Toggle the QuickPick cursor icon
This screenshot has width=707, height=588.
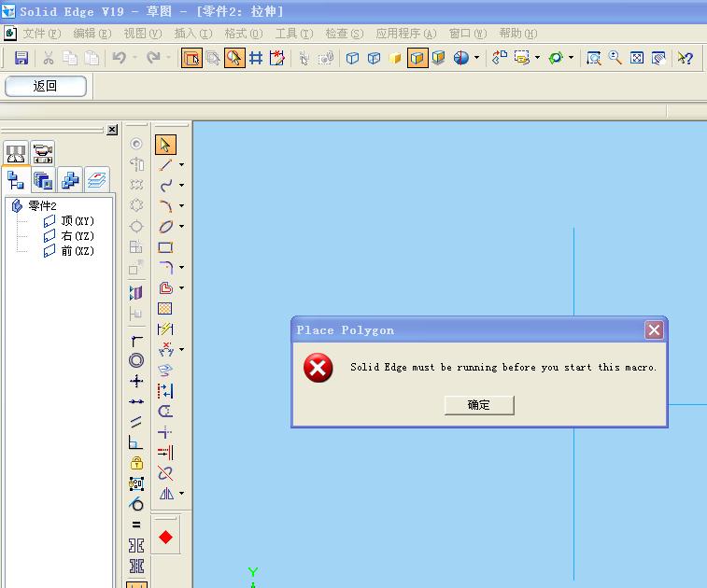234,58
